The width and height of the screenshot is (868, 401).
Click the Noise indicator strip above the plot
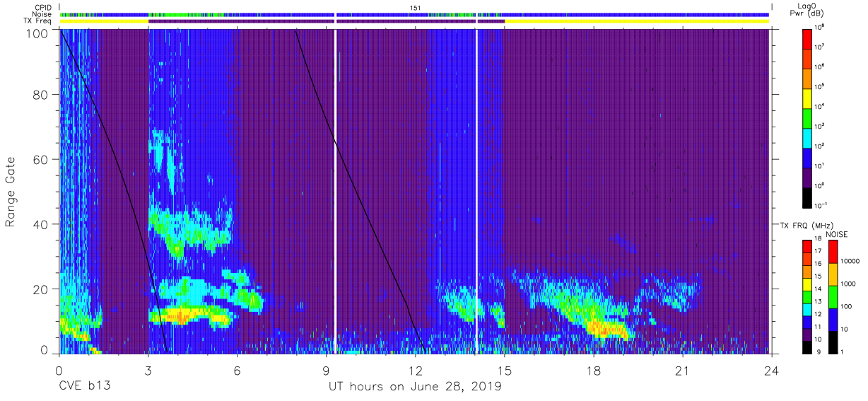[415, 14]
